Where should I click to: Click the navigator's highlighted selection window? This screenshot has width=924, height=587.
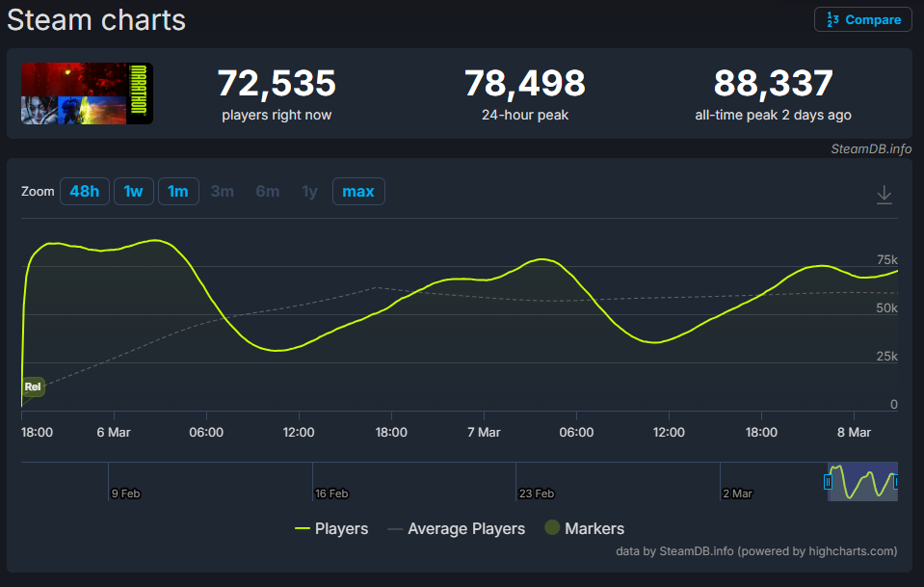(x=862, y=482)
